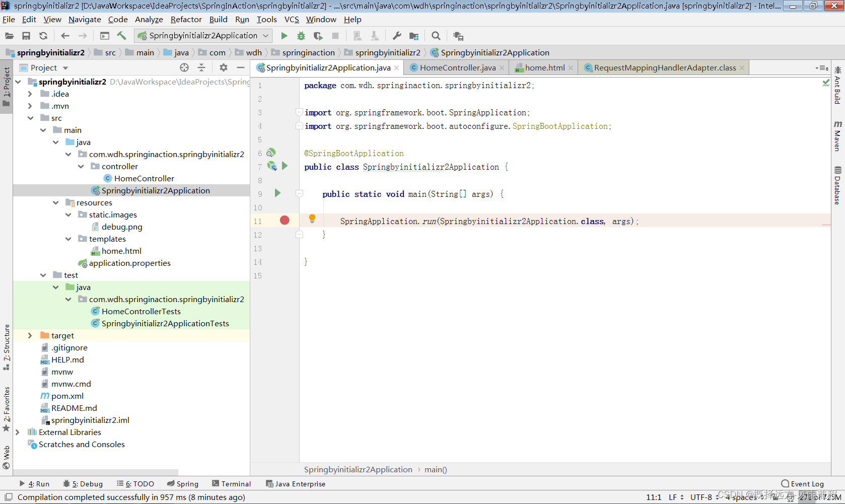Toggle the code fold marker on line 9
This screenshot has height=504, width=845.
pos(299,193)
